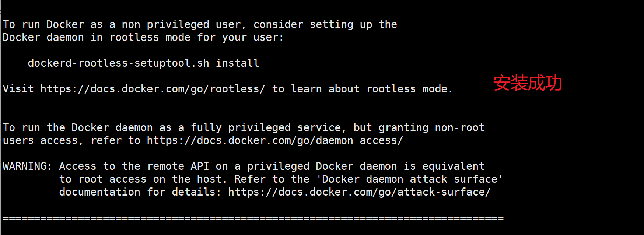Screen dimensions: 644x235
Task: Click the "consider setting up the" phrase
Action: (325, 25)
